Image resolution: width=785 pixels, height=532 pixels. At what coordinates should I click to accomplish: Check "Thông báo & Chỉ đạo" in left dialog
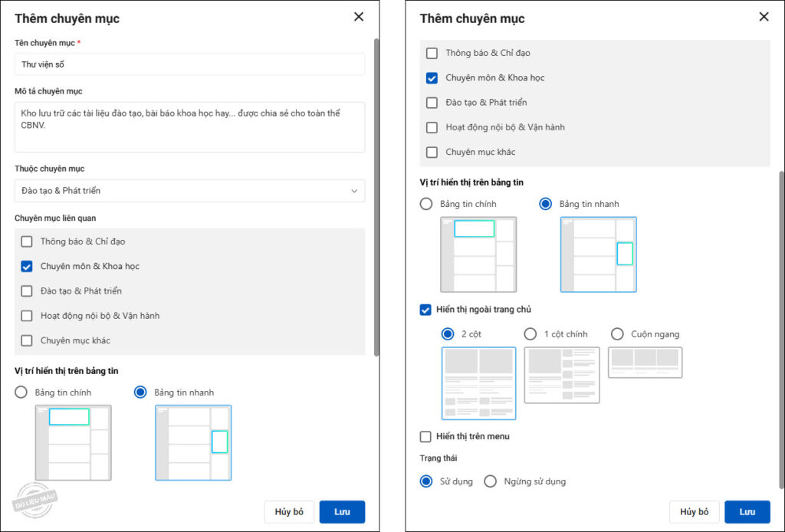tap(27, 241)
